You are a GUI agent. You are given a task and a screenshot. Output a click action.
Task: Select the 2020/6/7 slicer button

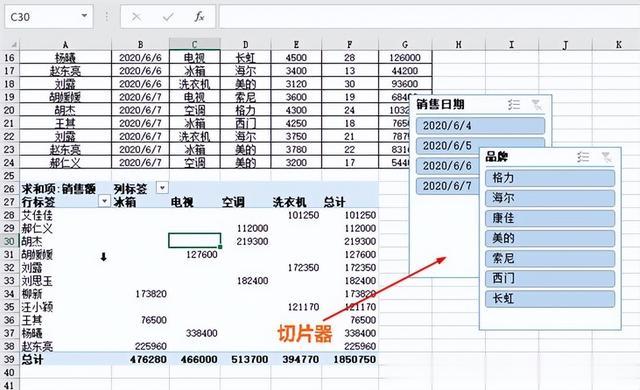(x=448, y=186)
